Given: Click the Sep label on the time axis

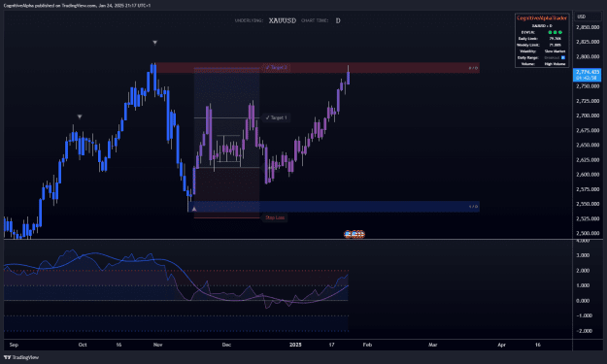Looking at the screenshot, I should [x=14, y=345].
